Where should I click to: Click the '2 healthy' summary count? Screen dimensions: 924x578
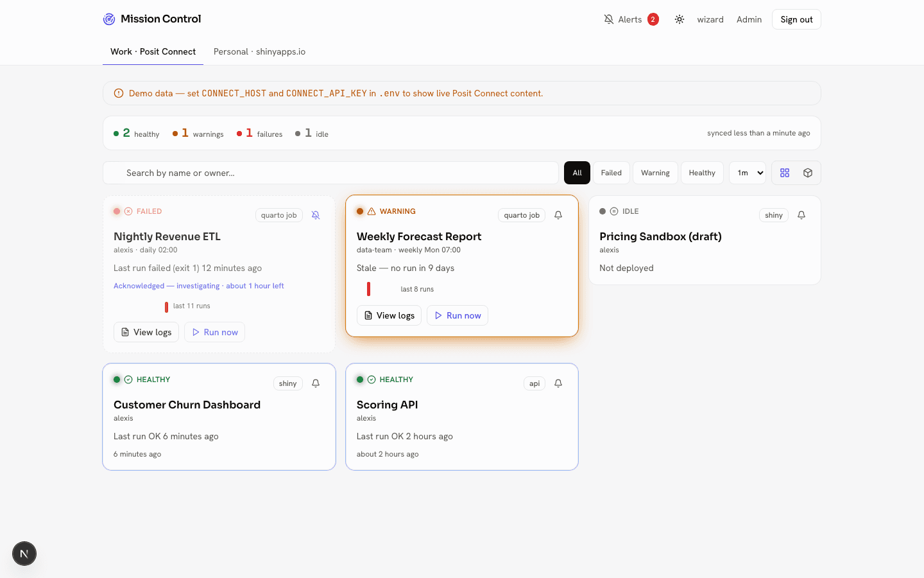point(137,133)
